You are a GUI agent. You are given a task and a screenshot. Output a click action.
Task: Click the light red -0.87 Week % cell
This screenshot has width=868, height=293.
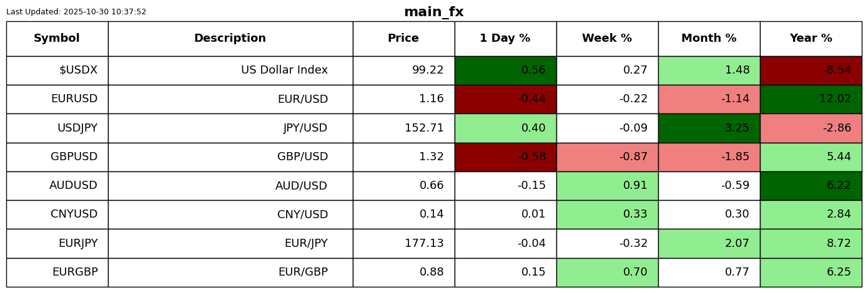pyautogui.click(x=607, y=157)
